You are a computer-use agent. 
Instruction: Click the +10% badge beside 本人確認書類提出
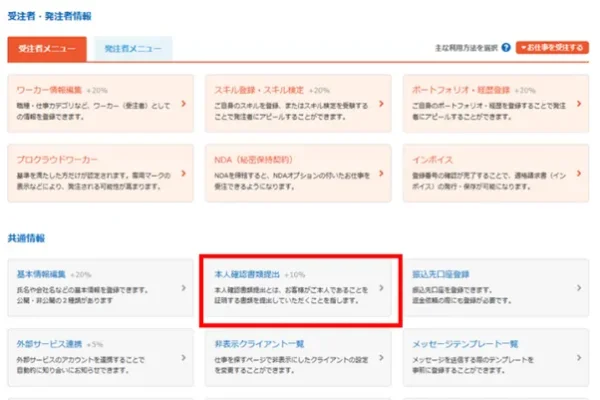click(x=295, y=274)
